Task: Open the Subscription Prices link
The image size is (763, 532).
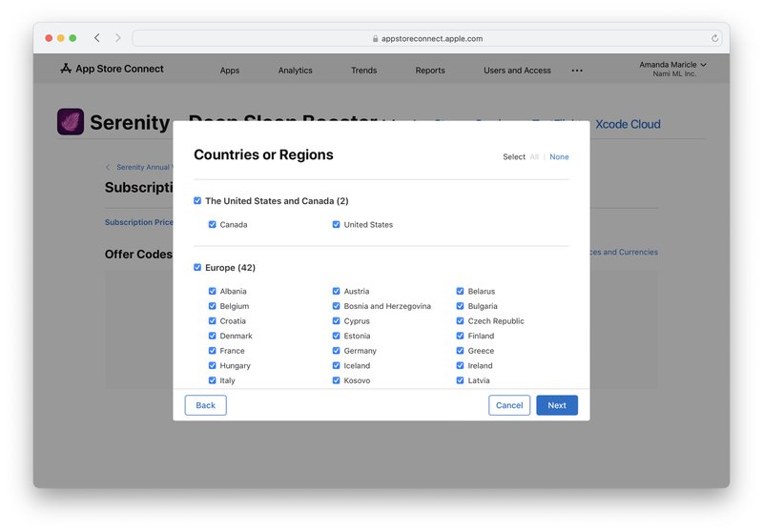Action: (x=139, y=222)
